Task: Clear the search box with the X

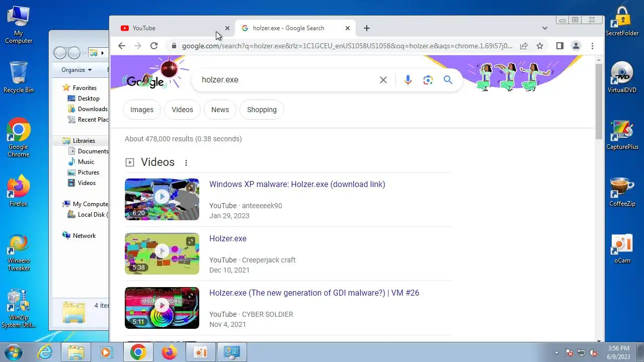Action: click(383, 80)
